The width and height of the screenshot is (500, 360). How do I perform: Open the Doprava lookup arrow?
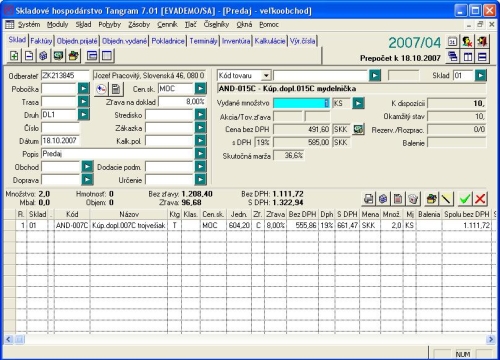pos(87,180)
